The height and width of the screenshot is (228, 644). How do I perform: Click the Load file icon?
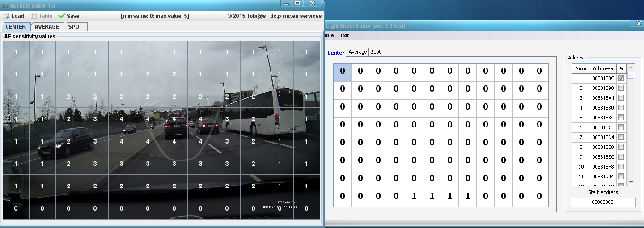6,16
